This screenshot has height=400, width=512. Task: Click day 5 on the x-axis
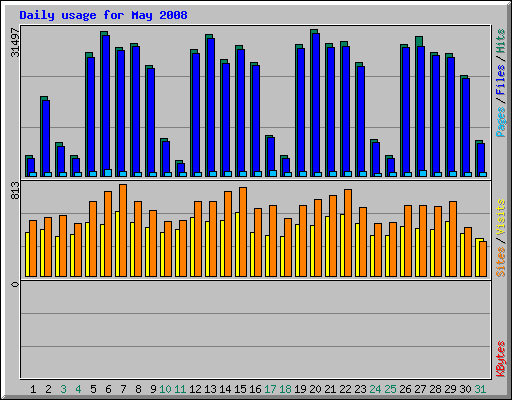coord(93,389)
